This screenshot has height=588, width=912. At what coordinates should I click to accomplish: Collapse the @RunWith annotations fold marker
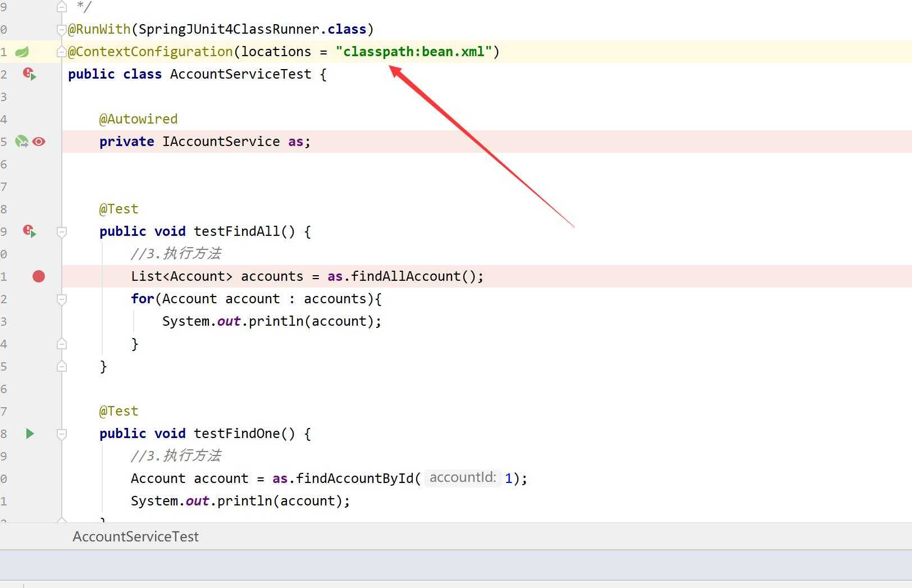(x=62, y=29)
